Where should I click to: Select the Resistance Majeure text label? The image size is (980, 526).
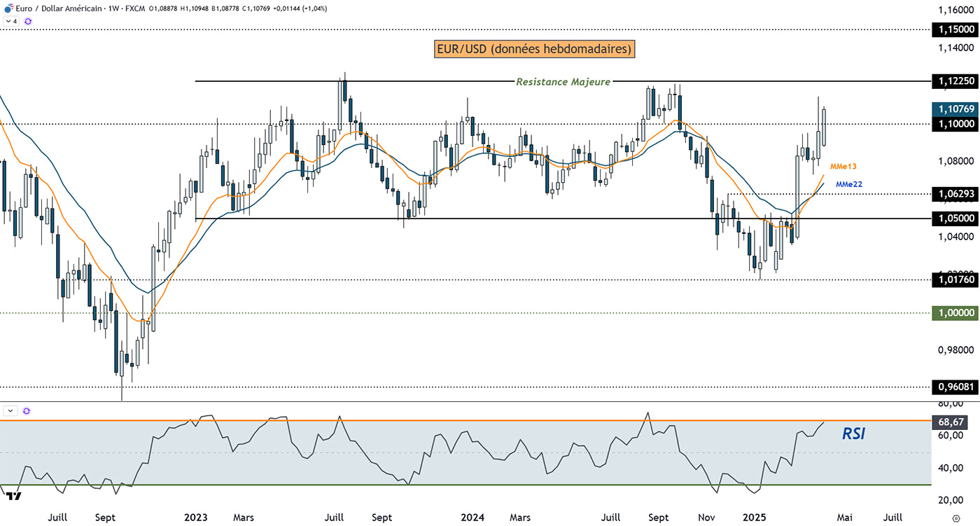pyautogui.click(x=563, y=81)
